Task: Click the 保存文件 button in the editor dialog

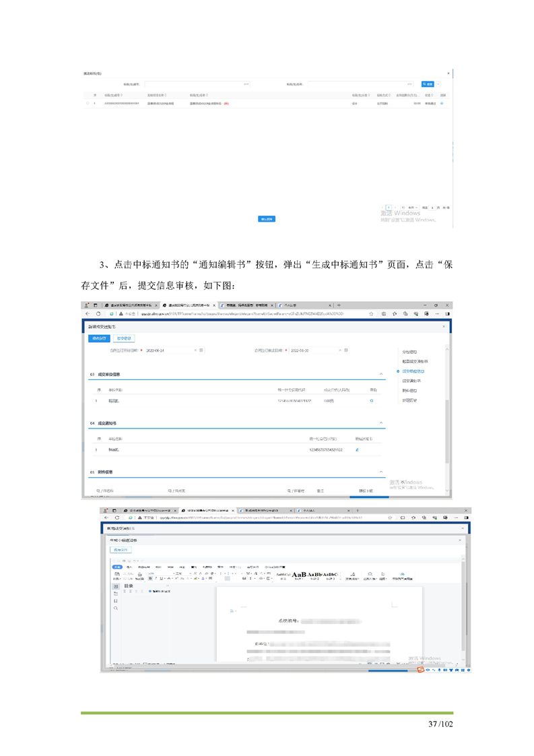Action: (x=121, y=550)
